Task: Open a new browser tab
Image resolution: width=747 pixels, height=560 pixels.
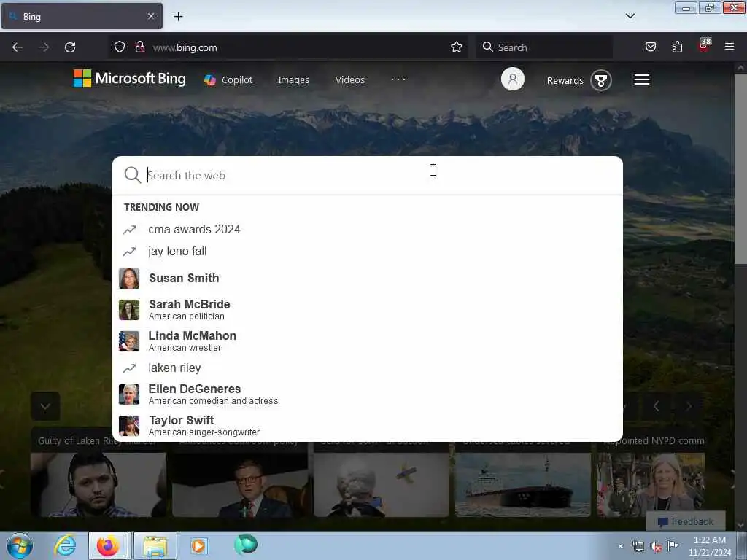Action: [x=178, y=17]
